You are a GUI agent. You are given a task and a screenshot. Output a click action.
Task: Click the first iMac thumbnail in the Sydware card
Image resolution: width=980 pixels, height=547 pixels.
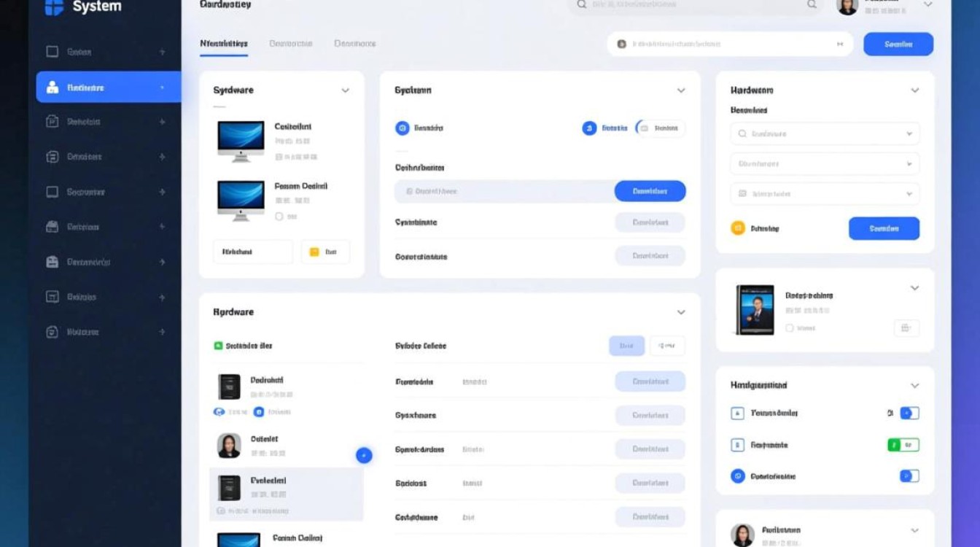[241, 139]
